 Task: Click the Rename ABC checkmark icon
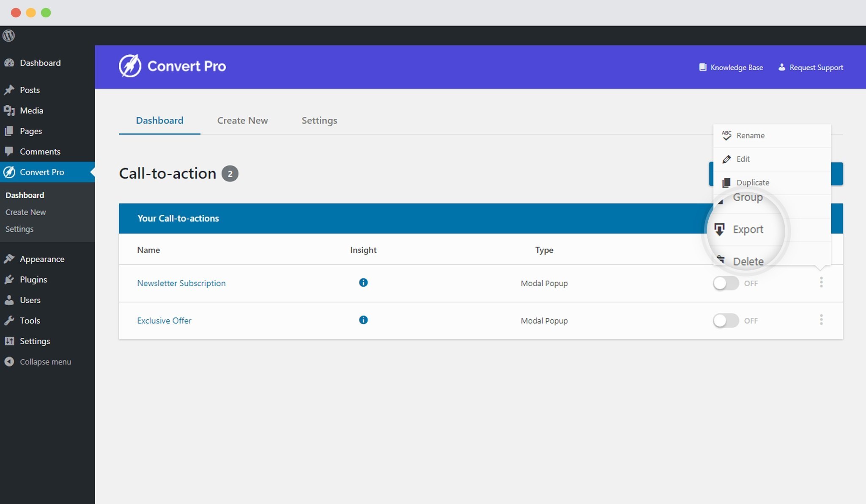(726, 135)
